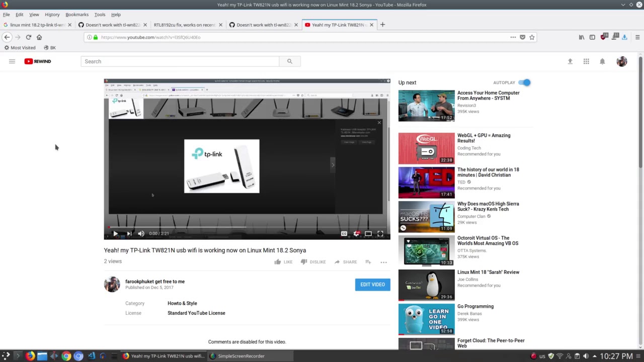
Task: Go to the Firefox home page icon
Action: pos(39,37)
